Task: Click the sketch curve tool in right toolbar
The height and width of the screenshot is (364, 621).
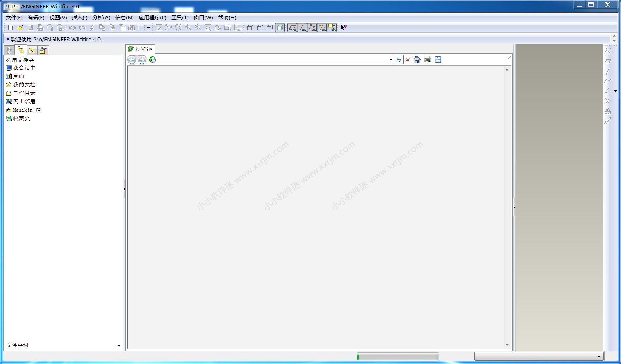Action: 608,51
